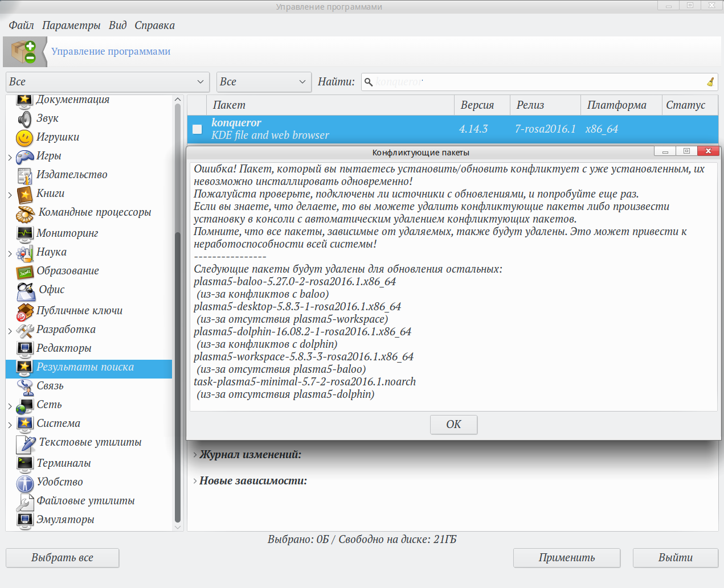Expand the Наука category tree
724x588 pixels.
coord(10,253)
